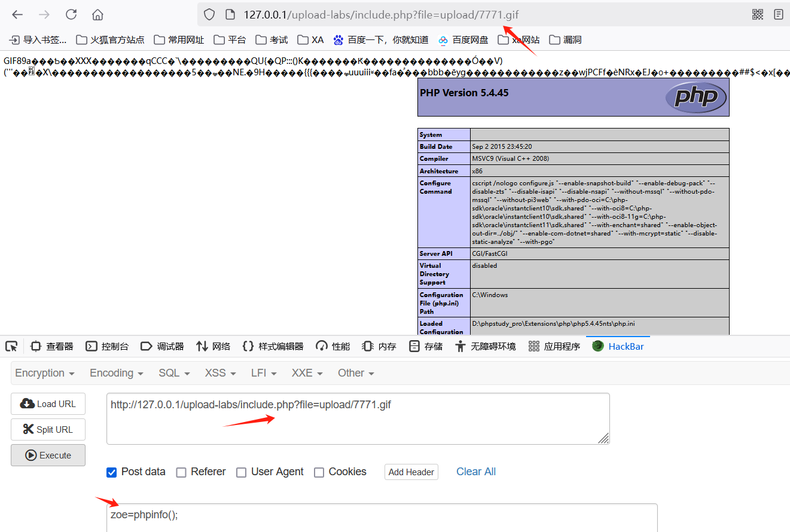This screenshot has height=532, width=790.
Task: Switch to the 控制台 console tab
Action: 107,346
